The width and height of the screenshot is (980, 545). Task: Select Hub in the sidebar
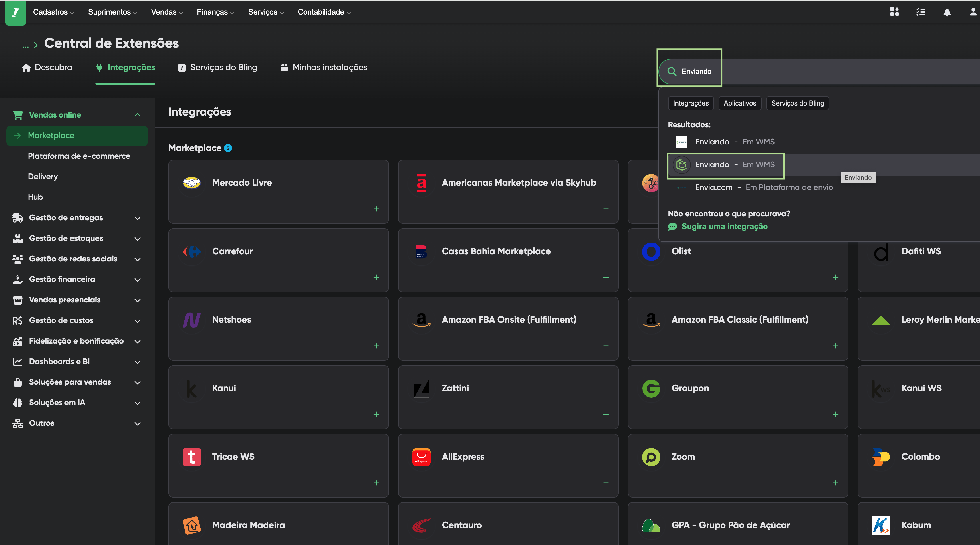click(x=35, y=197)
